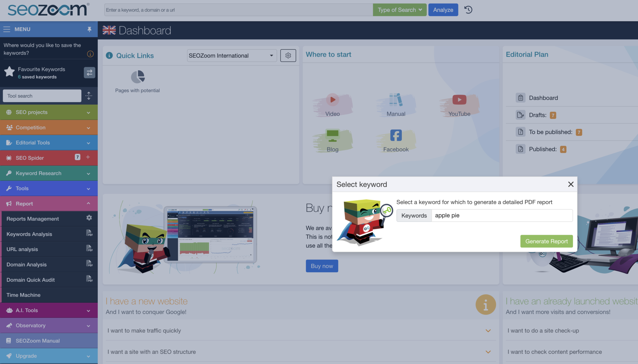
Task: Open SEOZoom International project dropdown
Action: pyautogui.click(x=232, y=55)
